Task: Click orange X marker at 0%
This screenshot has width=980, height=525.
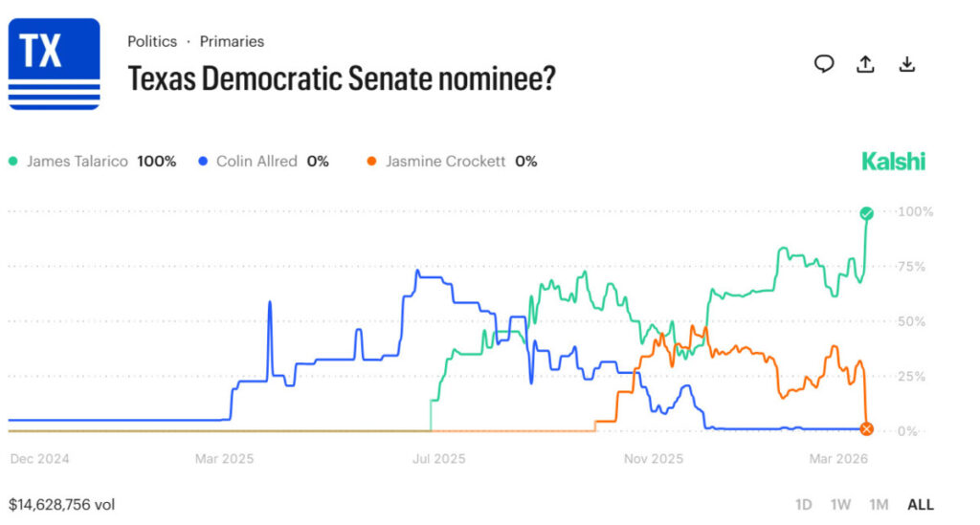Action: coord(866,428)
